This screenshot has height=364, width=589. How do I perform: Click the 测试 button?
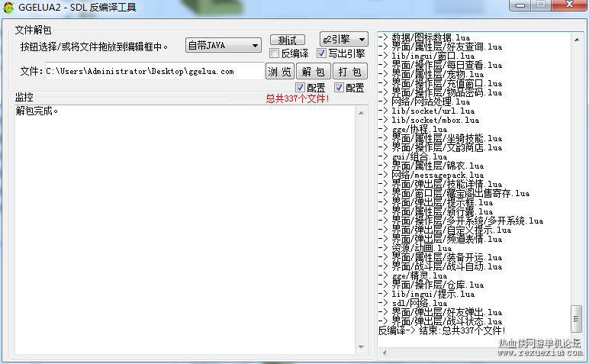pyautogui.click(x=288, y=40)
